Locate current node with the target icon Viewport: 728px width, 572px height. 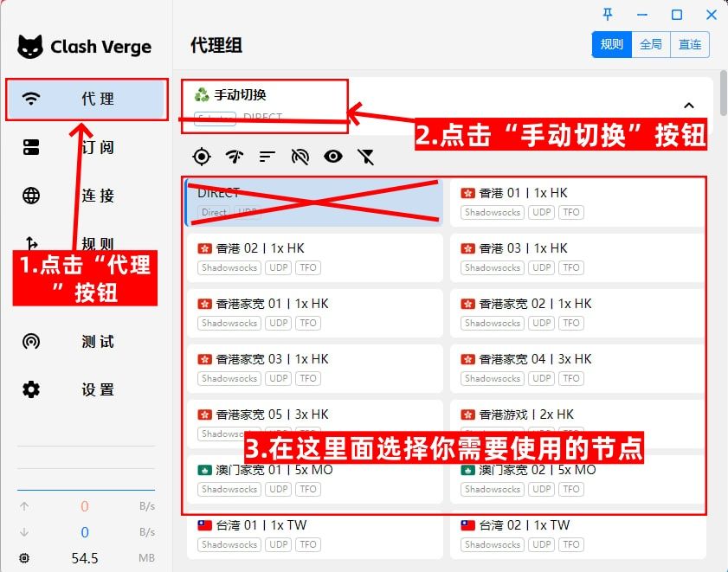(202, 157)
